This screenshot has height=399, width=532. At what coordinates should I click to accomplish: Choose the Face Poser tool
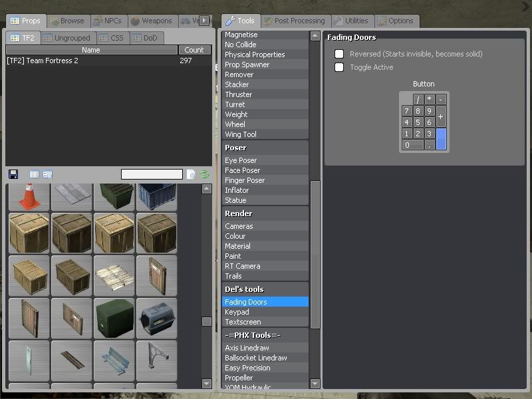[265, 170]
